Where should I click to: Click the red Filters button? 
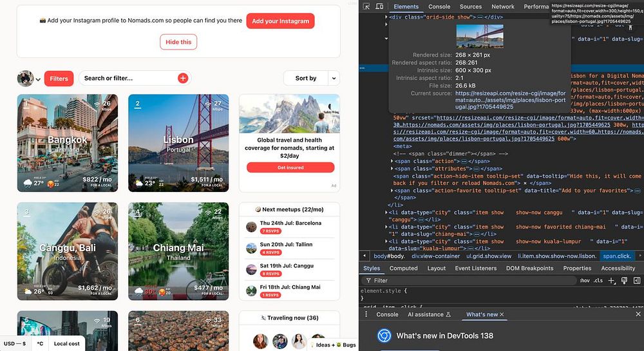point(59,79)
